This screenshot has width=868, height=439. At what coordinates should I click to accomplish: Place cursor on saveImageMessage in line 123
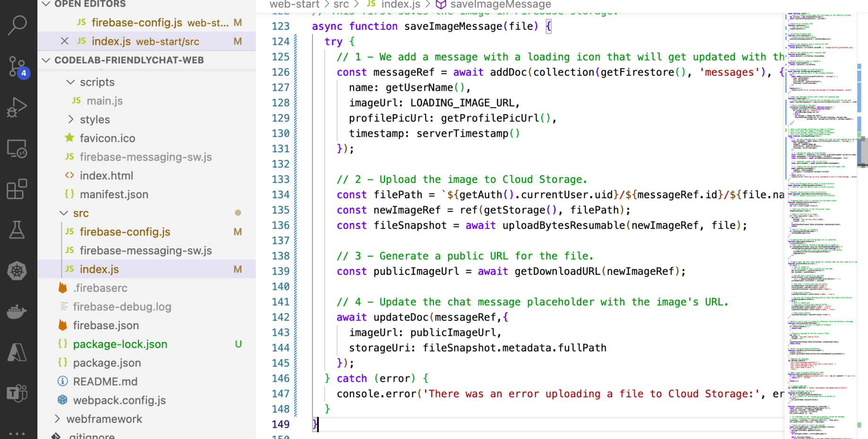pos(453,26)
